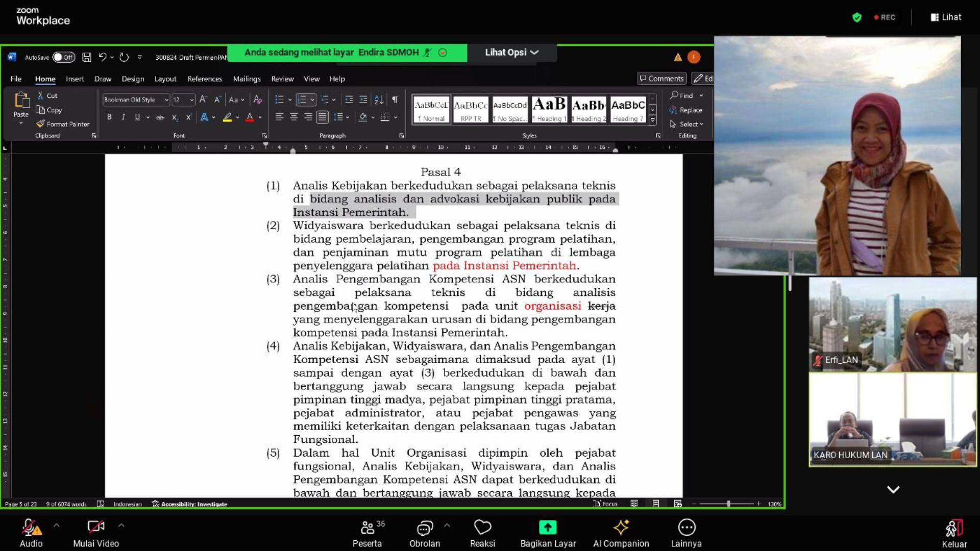
Task: Start sharing with Bagikan Layar
Action: click(x=548, y=534)
